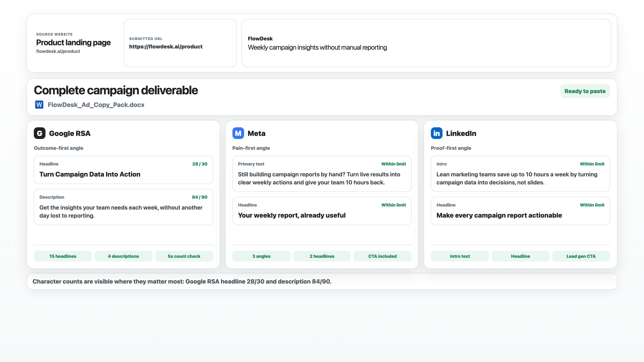The height and width of the screenshot is (362, 644).
Task: Click headline Turn Campaign Data Into Action
Action: click(90, 174)
